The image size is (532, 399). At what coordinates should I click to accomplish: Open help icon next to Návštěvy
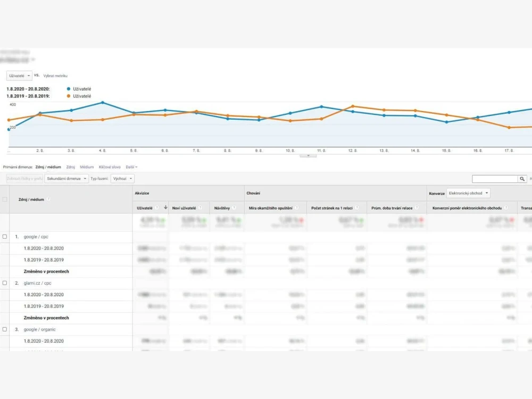(x=235, y=207)
